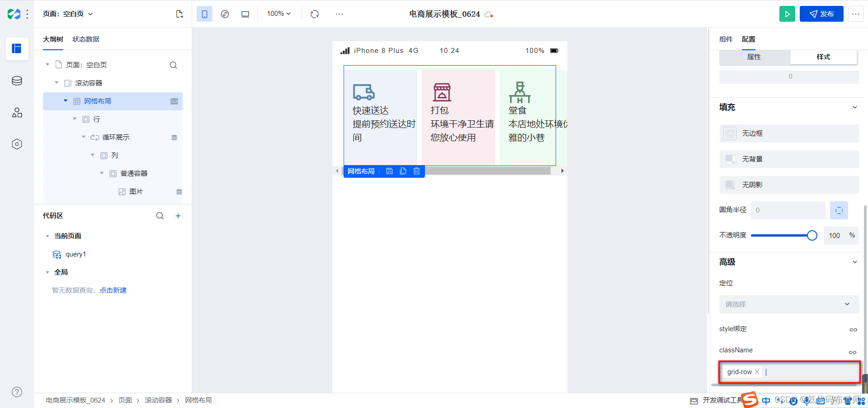868x408 pixels.
Task: Collapse the 填充 section
Action: click(x=855, y=107)
